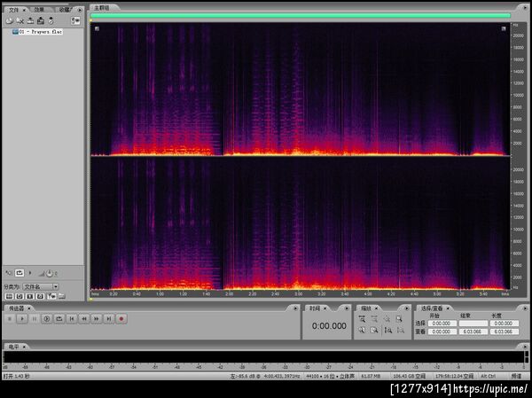Switch to the 文件 tab
The height and width of the screenshot is (398, 532).
click(x=14, y=10)
